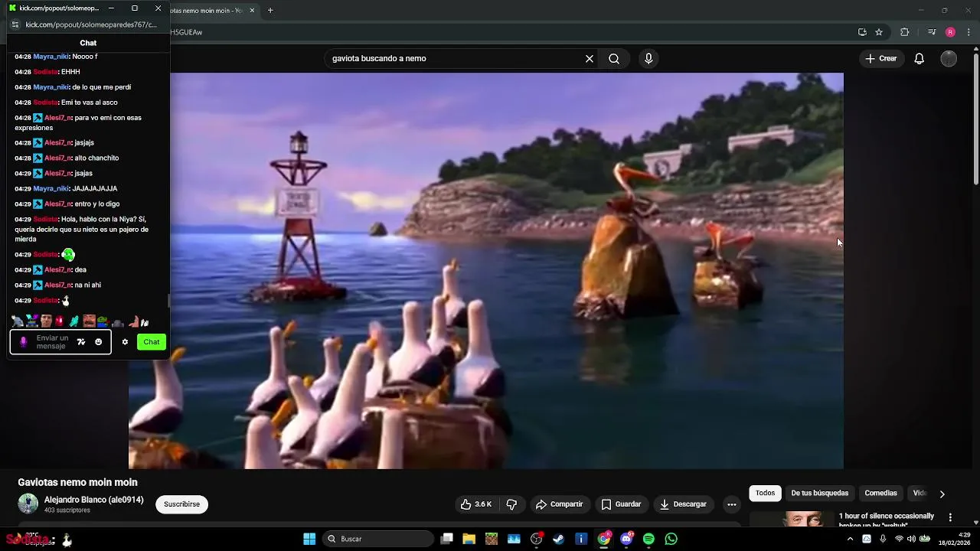Image resolution: width=980 pixels, height=551 pixels.
Task: Download the video with Descargar
Action: pos(683,504)
